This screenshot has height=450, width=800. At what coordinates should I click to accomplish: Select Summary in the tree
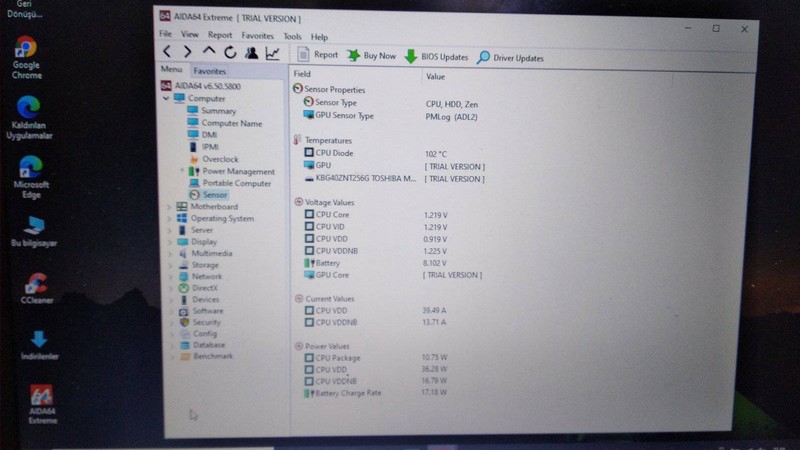[x=211, y=110]
